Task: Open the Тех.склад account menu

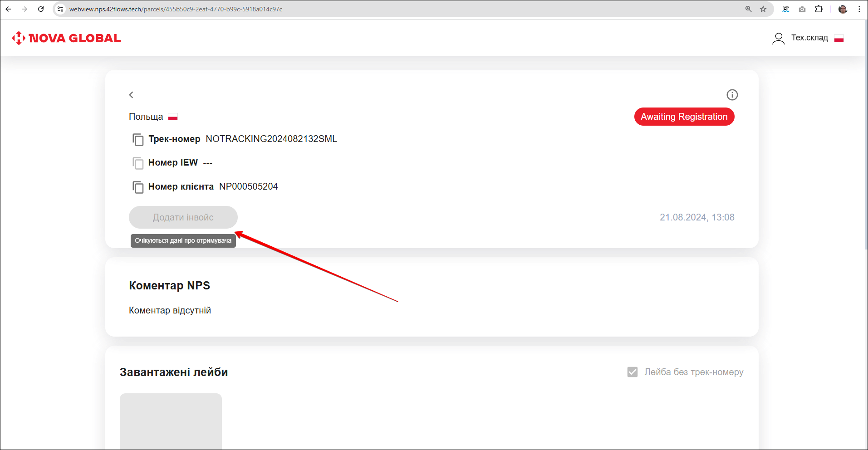Action: click(809, 38)
